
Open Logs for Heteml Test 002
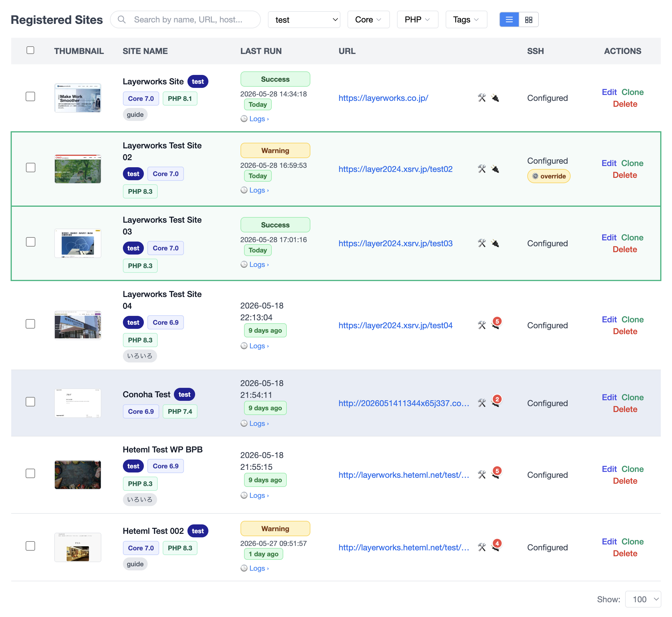(255, 568)
